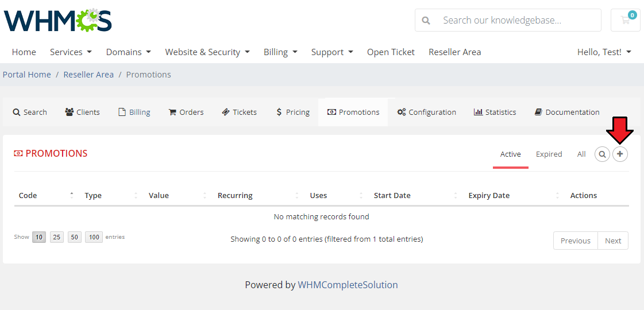Expand the Hello, Test! user menu
Image resolution: width=644 pixels, height=310 pixels.
click(x=604, y=52)
